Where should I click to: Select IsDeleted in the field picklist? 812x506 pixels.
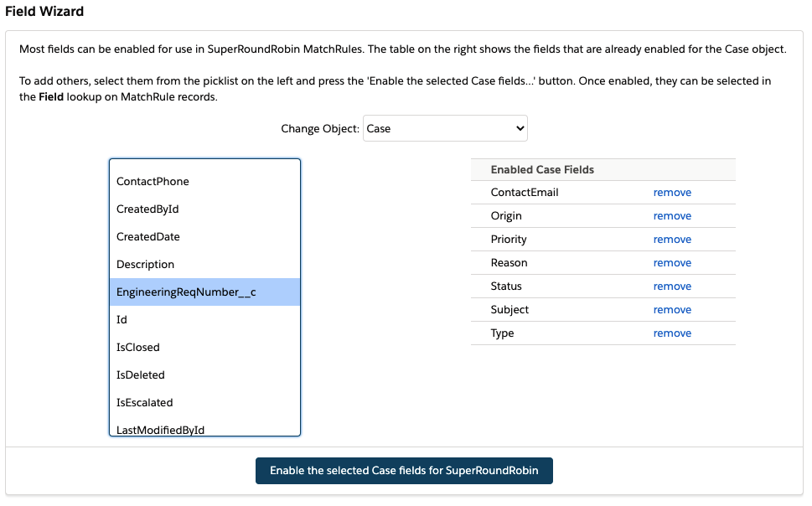204,375
